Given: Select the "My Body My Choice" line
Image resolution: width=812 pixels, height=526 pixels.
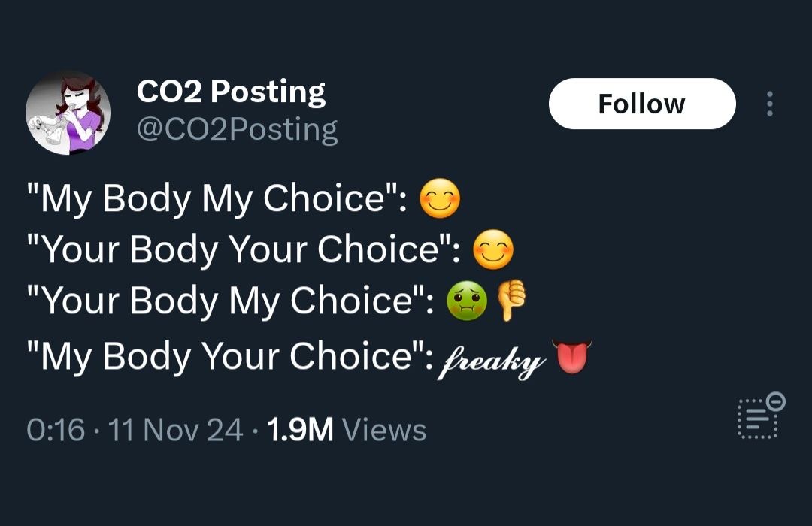Looking at the screenshot, I should pos(244,198).
